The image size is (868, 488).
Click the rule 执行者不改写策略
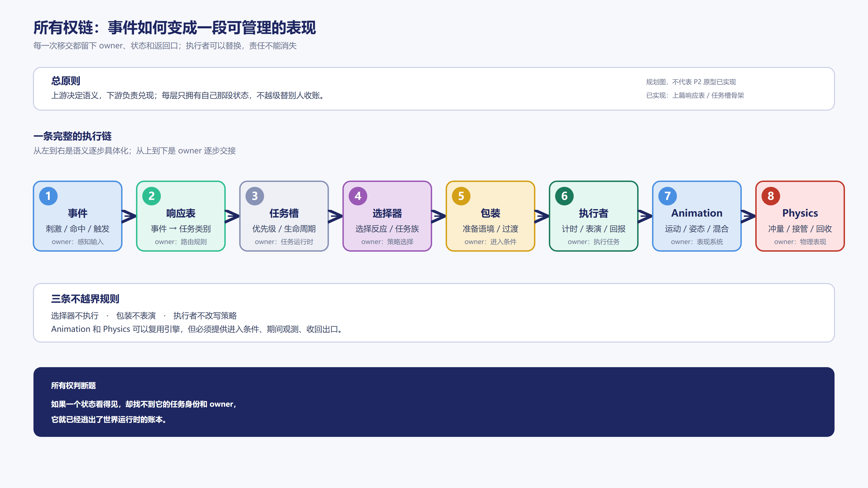[205, 316]
